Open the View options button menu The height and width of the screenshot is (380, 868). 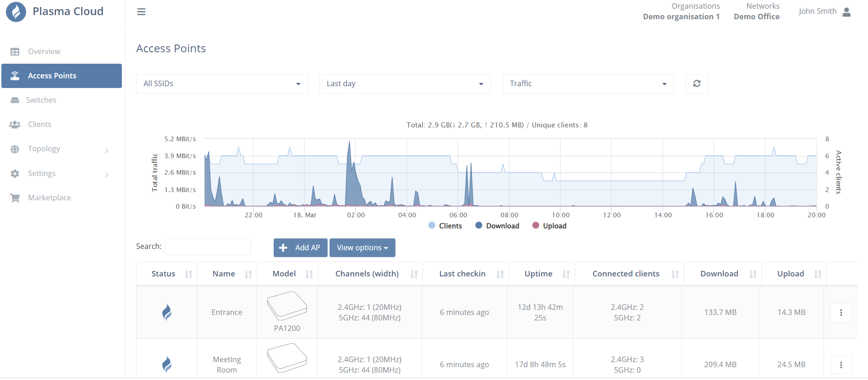click(363, 248)
